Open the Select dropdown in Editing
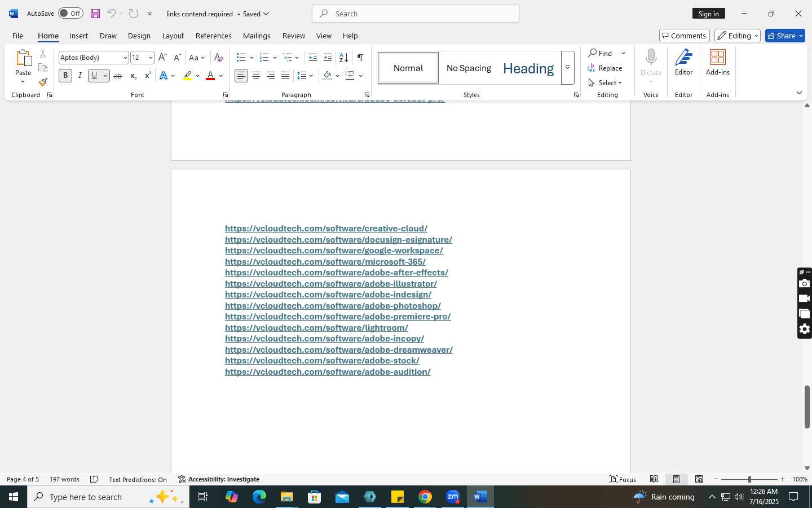 tap(605, 82)
